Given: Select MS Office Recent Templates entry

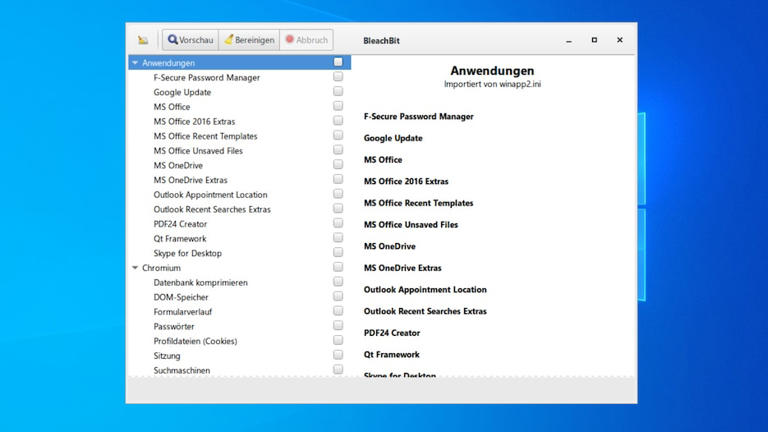Looking at the screenshot, I should point(205,136).
